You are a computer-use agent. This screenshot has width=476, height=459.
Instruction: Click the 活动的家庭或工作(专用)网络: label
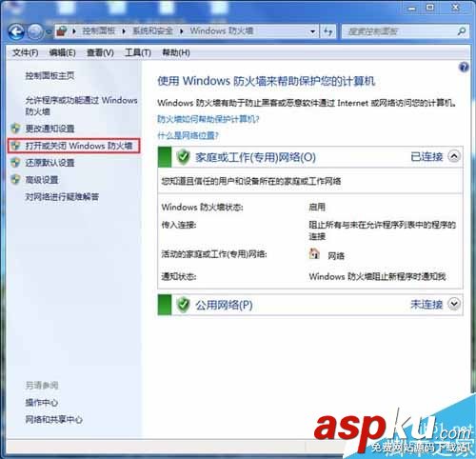click(214, 254)
